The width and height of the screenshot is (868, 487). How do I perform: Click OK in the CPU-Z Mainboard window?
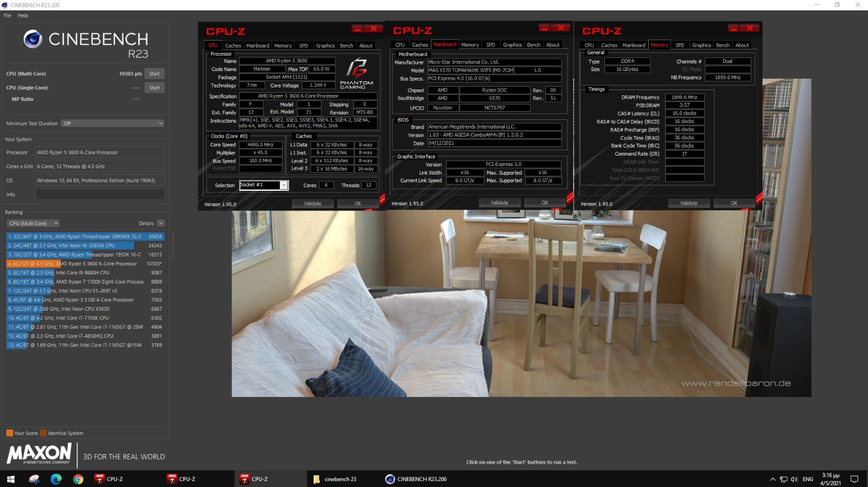click(x=545, y=203)
